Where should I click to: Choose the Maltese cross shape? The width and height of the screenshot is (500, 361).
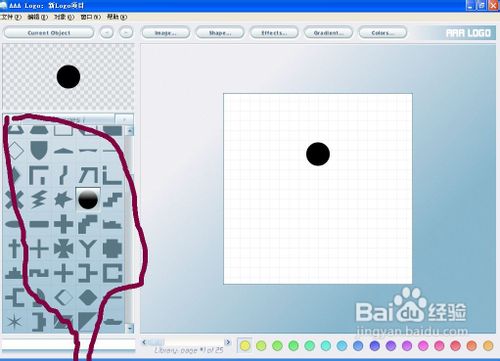pos(63,249)
